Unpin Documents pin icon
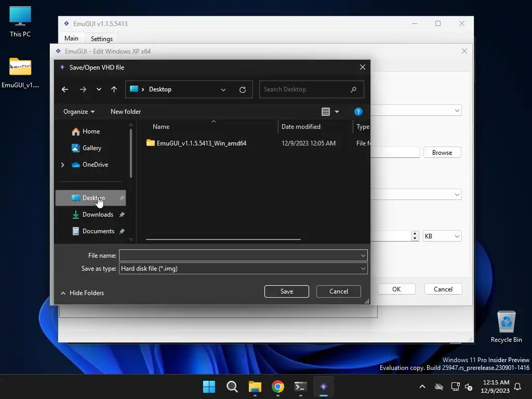Screen dimensions: 532x399 (122, 231)
